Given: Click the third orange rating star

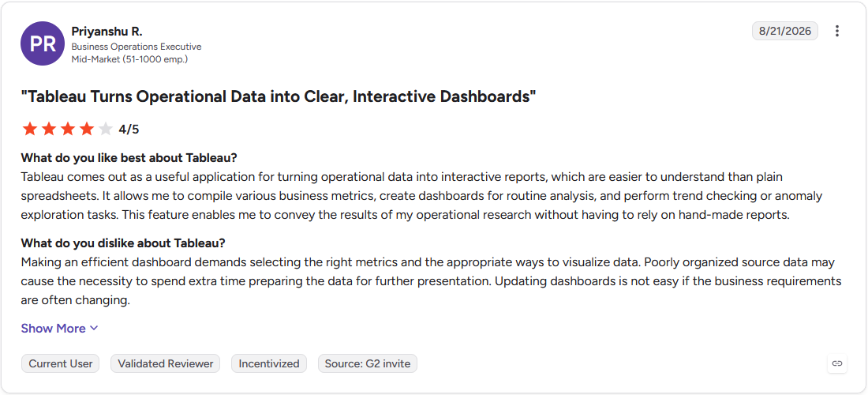Looking at the screenshot, I should pyautogui.click(x=68, y=129).
